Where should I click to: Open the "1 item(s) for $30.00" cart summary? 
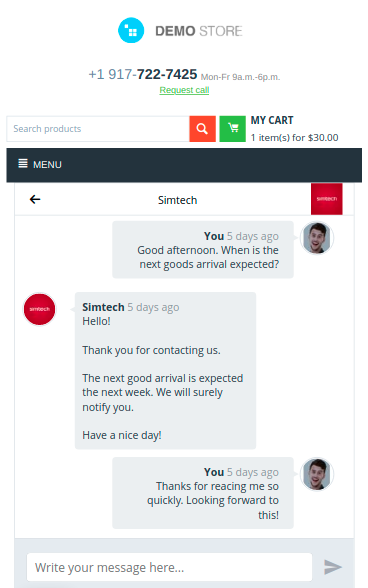click(294, 138)
